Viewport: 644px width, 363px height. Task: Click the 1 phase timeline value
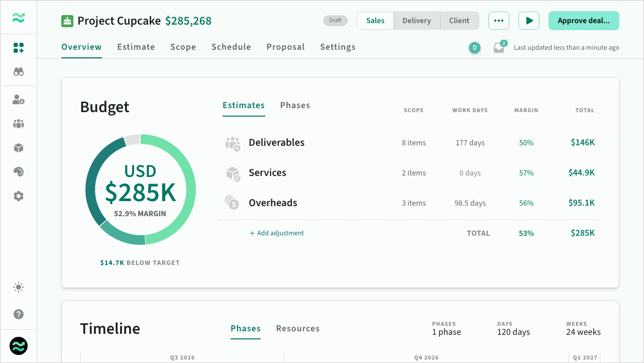(x=447, y=332)
